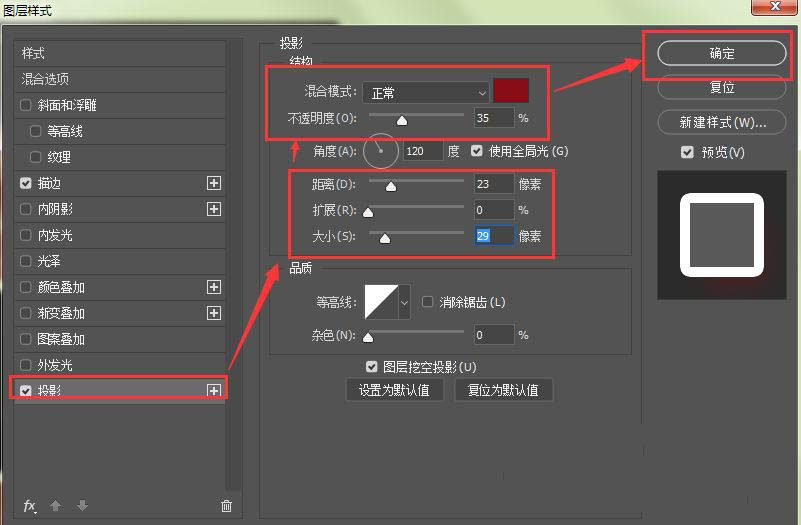Enable the 内发光 checkbox
The height and width of the screenshot is (525, 801).
tap(25, 235)
